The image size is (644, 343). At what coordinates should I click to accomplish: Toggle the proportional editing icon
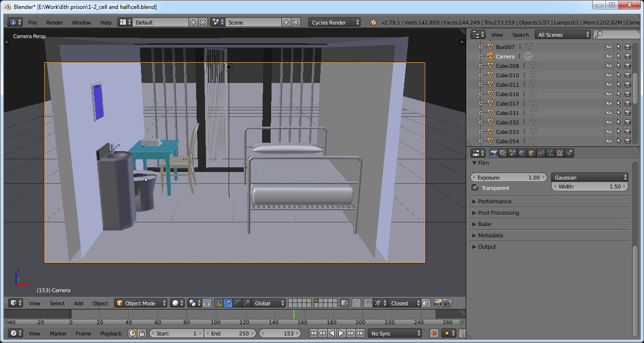356,303
